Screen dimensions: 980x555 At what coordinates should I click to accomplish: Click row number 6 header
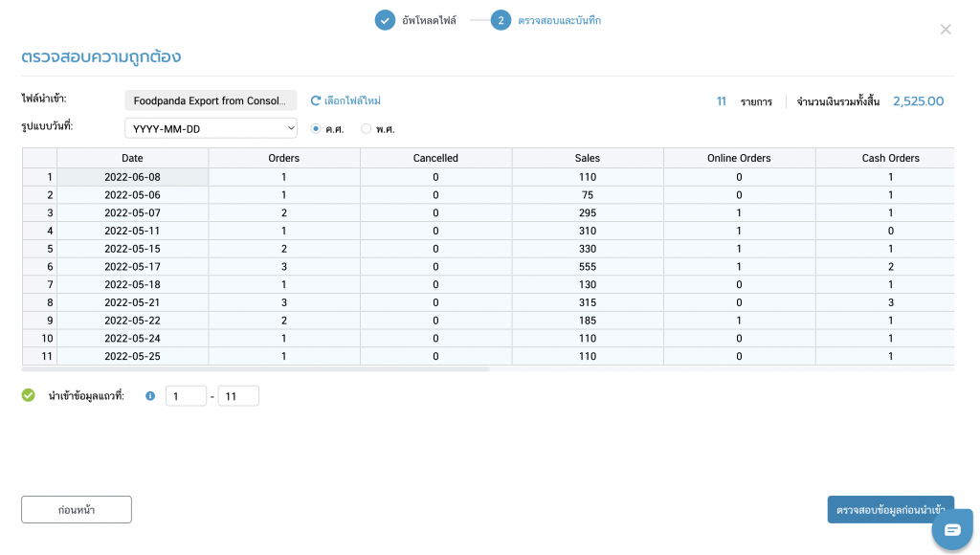point(39,266)
